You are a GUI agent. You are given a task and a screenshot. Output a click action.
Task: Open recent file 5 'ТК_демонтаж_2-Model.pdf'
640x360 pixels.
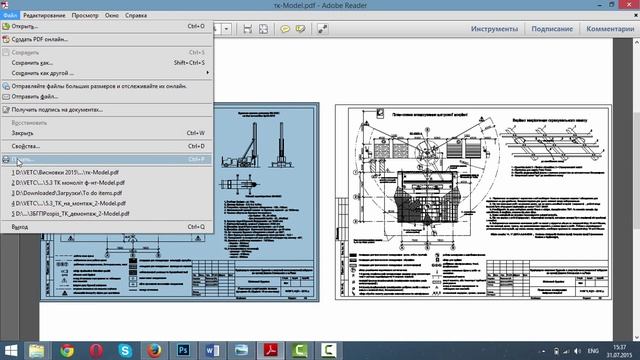coord(107,213)
